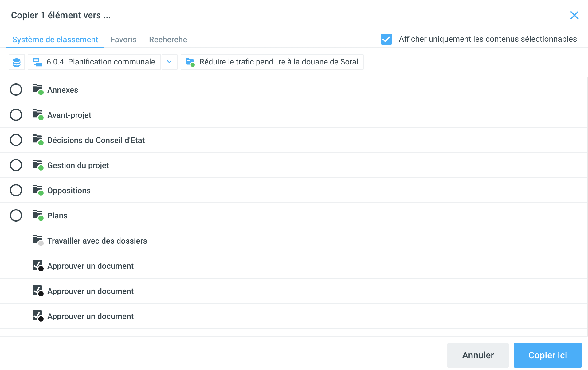The image size is (588, 370).
Task: Click the repository root database icon
Action: (17, 62)
